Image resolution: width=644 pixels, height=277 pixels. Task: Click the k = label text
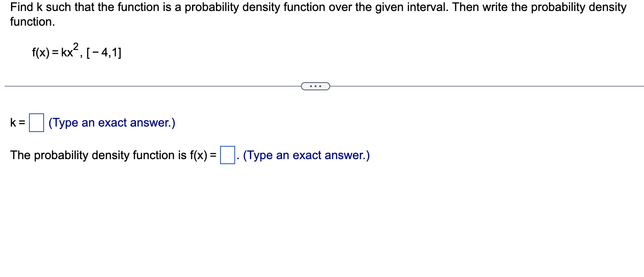17,122
